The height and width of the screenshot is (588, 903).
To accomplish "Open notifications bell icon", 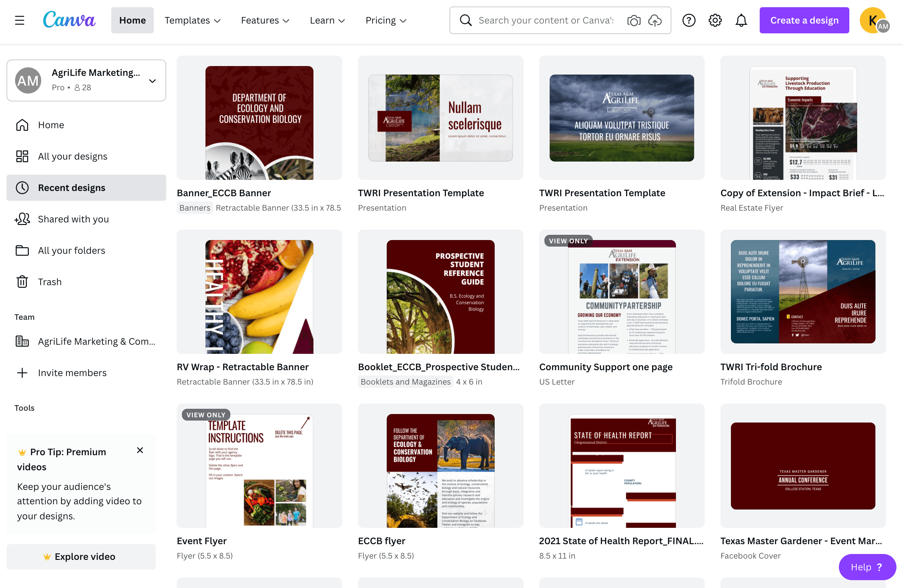I will 741,20.
